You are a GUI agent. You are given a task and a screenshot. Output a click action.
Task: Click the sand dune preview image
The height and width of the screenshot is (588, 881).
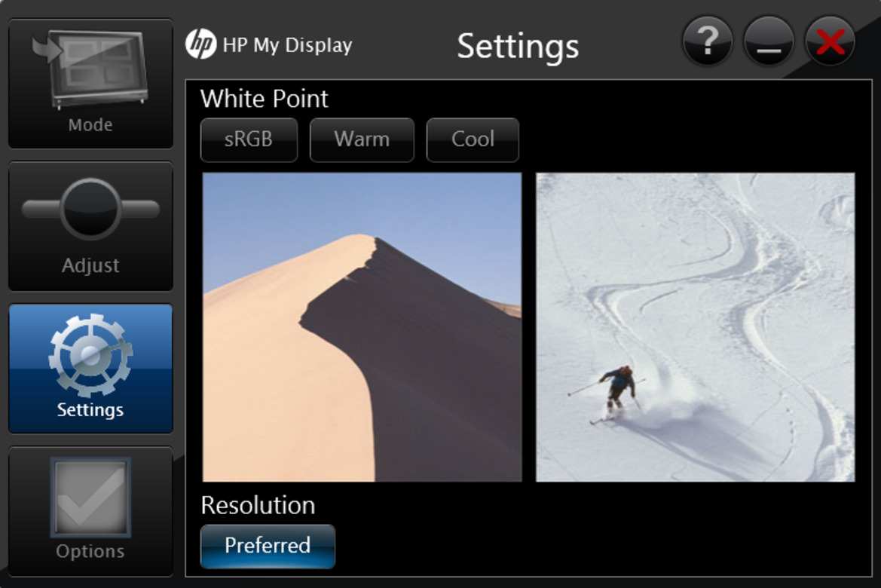point(362,327)
